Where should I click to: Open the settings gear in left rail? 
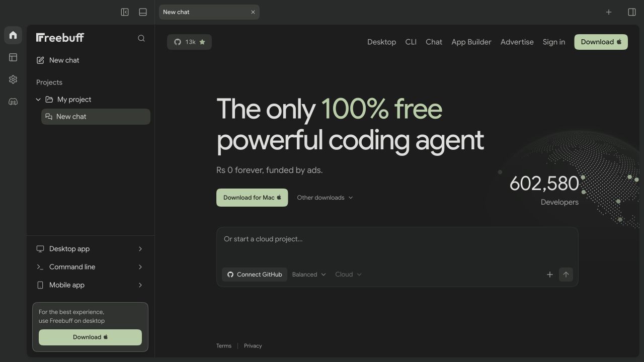click(x=13, y=79)
